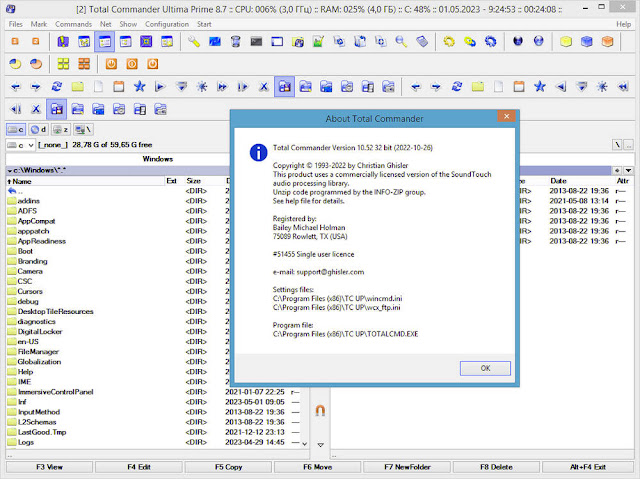Click OK in About Total Commander dialog
Viewport: 640px width, 479px height.
pos(485,368)
